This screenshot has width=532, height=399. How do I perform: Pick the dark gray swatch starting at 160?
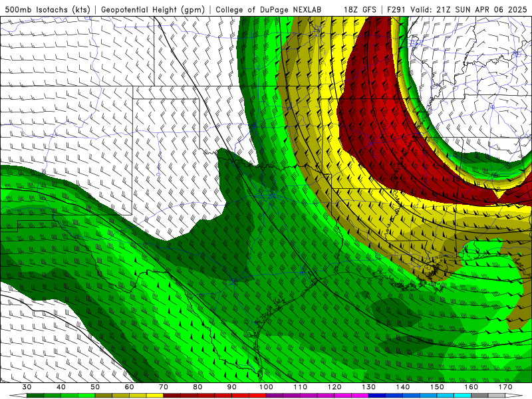(479, 396)
